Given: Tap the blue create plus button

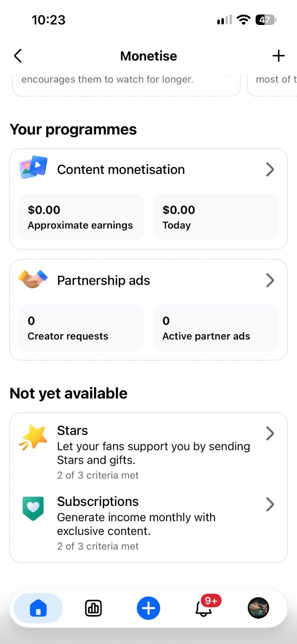Looking at the screenshot, I should click(x=148, y=608).
